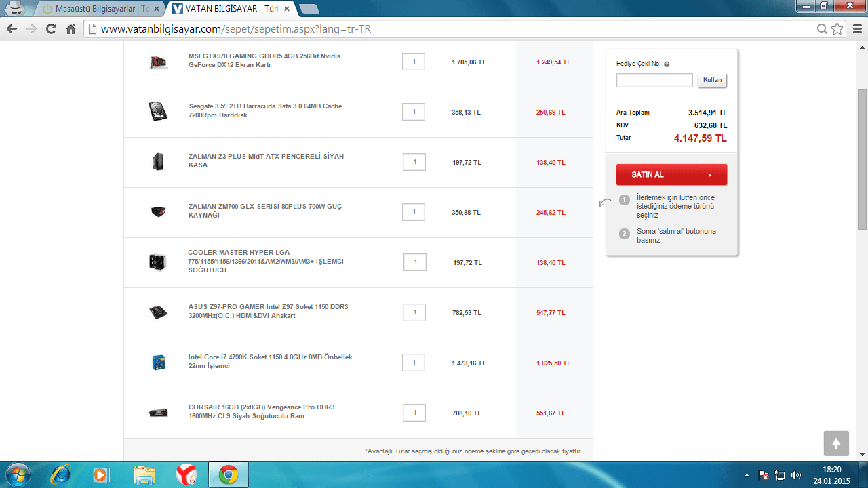Click the Ara Toplam value "3.514,91 TL"
The height and width of the screenshot is (488, 868).
[x=707, y=113]
